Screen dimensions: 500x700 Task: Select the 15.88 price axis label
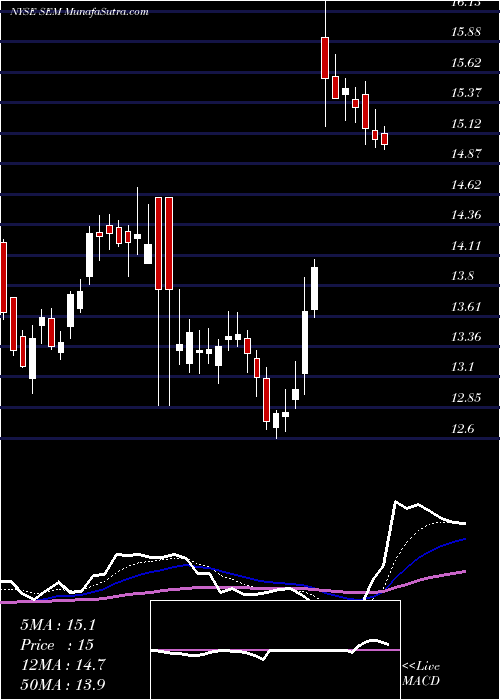click(x=466, y=32)
